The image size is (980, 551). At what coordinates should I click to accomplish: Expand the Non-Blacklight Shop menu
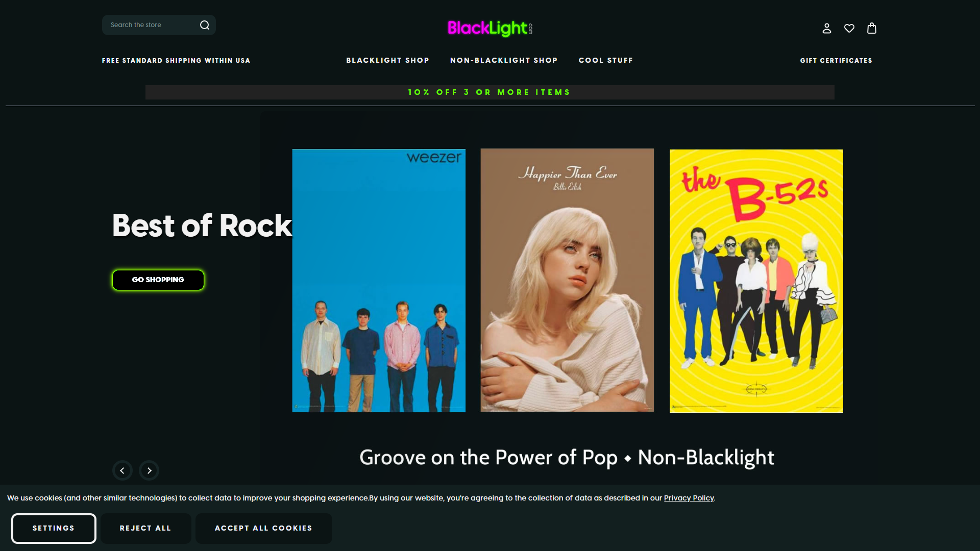(x=504, y=60)
